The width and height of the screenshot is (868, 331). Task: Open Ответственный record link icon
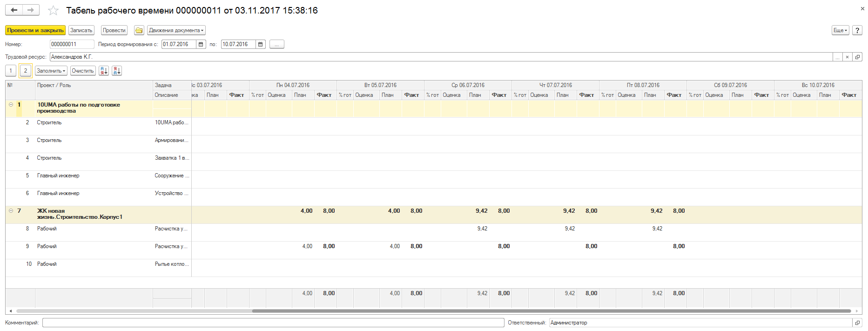[857, 323]
